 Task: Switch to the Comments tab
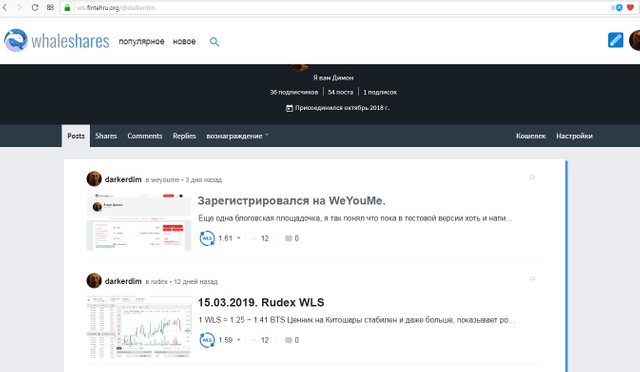click(145, 136)
